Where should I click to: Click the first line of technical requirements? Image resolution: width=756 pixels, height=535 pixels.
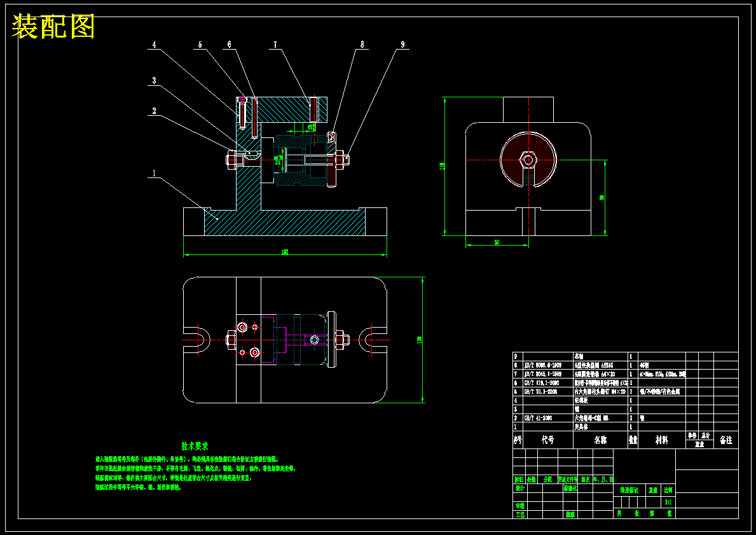pos(187,459)
